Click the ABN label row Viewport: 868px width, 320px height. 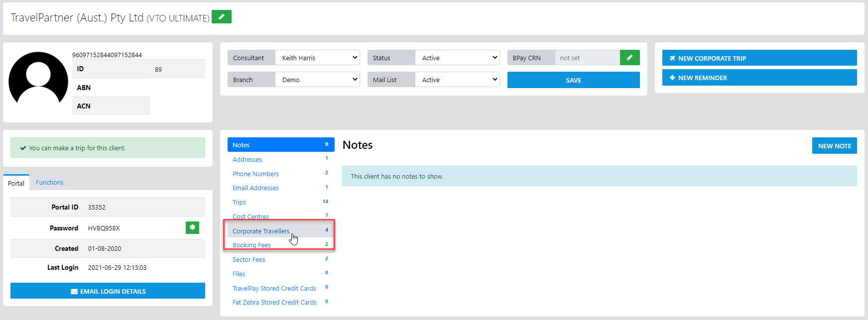(x=111, y=88)
